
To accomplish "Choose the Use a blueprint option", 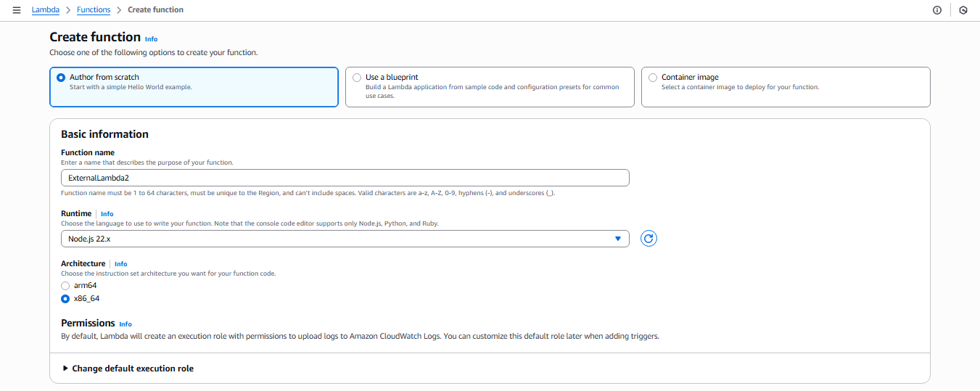I will click(x=357, y=78).
